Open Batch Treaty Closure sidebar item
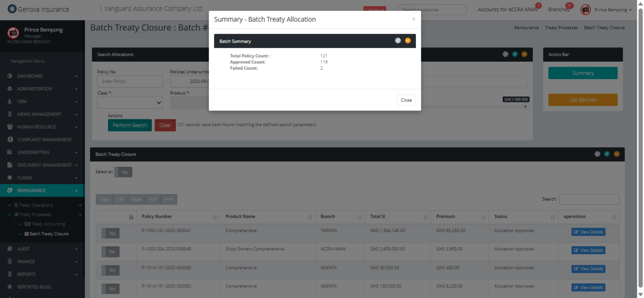This screenshot has width=644, height=298. click(x=48, y=234)
